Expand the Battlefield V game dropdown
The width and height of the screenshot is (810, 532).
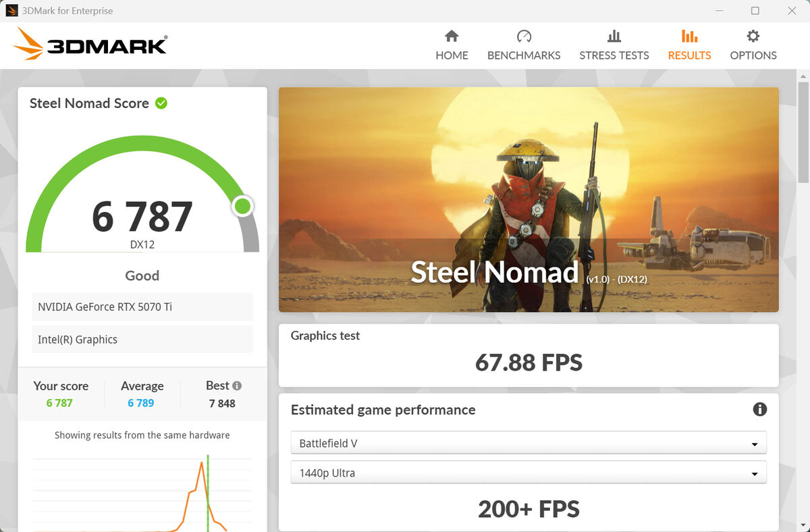pyautogui.click(x=529, y=444)
